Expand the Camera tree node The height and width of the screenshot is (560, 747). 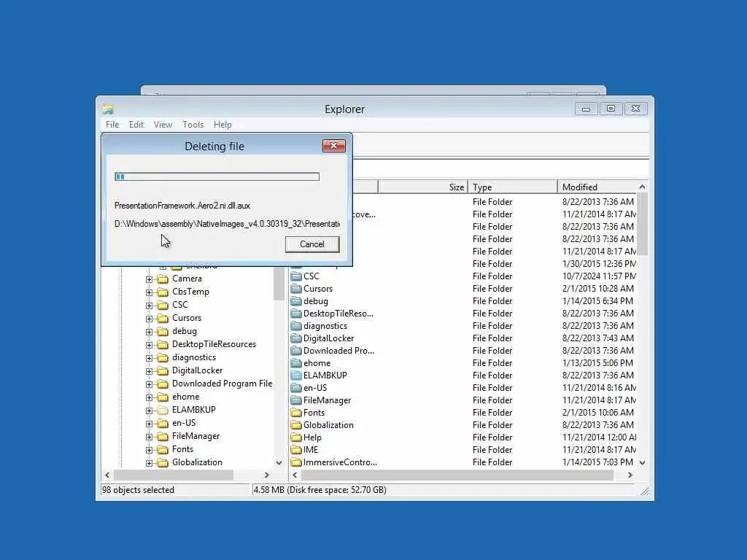149,279
